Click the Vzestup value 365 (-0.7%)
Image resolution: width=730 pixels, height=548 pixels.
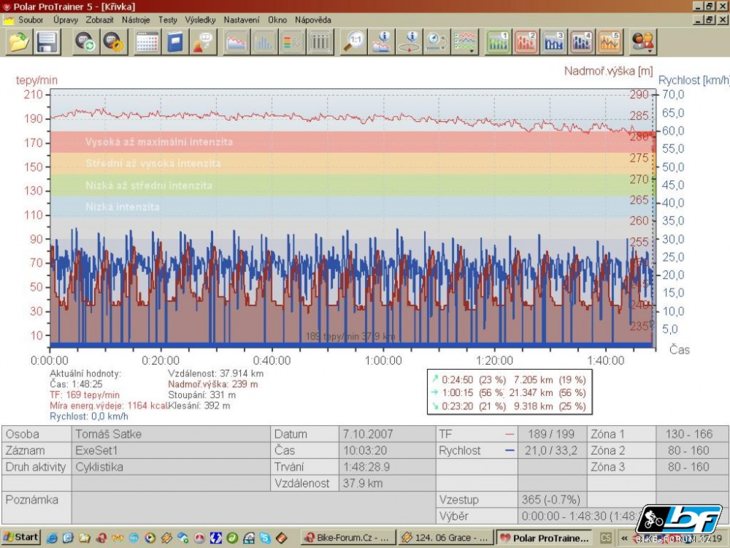click(x=552, y=500)
